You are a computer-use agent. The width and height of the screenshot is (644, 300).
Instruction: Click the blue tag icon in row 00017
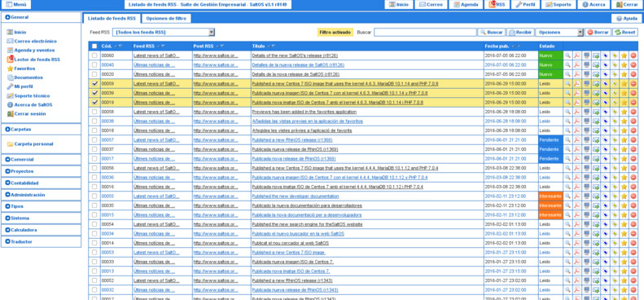(x=606, y=158)
